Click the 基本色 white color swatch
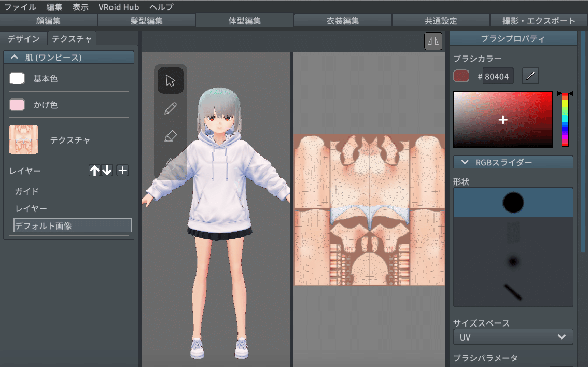Viewport: 588px width, 367px height. pyautogui.click(x=17, y=78)
